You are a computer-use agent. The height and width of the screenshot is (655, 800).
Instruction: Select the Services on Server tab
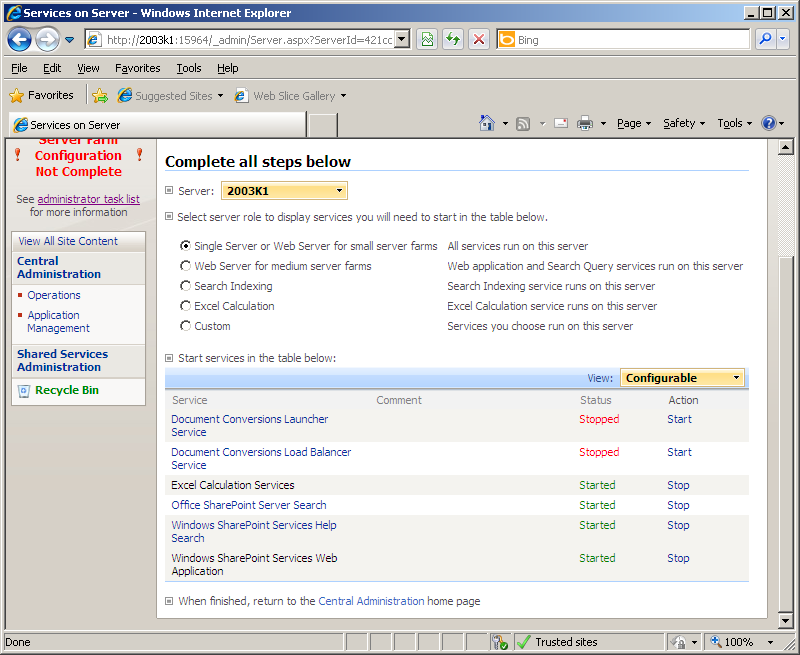point(157,125)
